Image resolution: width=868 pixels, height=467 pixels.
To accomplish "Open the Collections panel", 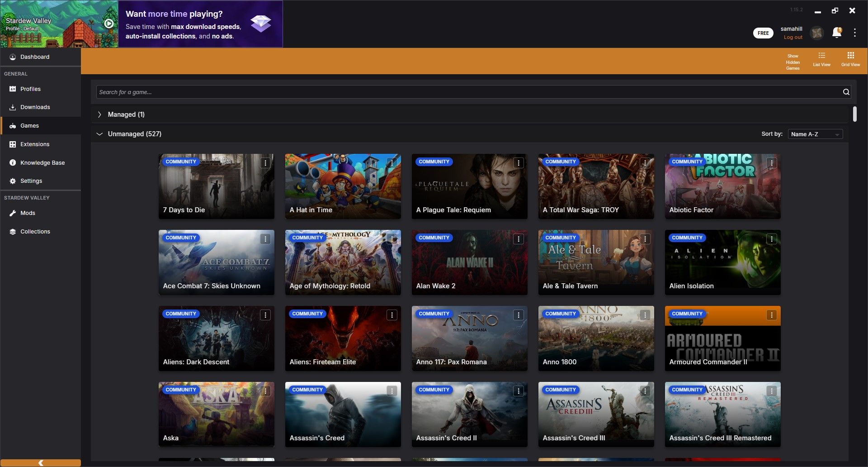I will [x=35, y=231].
